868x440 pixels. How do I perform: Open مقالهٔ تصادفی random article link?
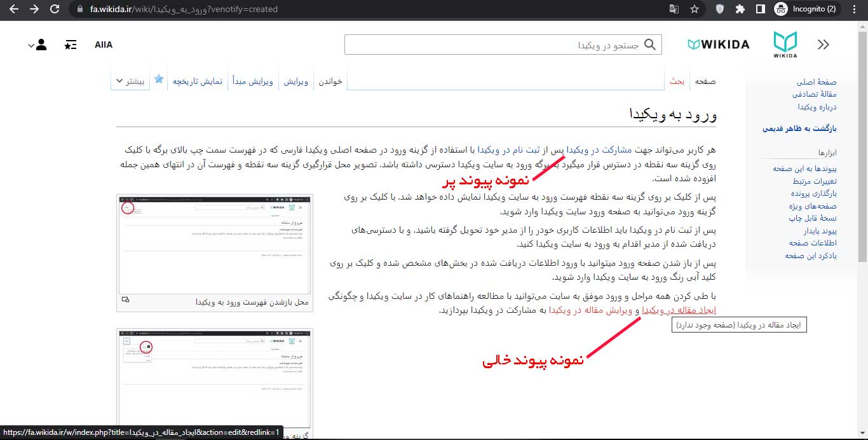coord(814,94)
